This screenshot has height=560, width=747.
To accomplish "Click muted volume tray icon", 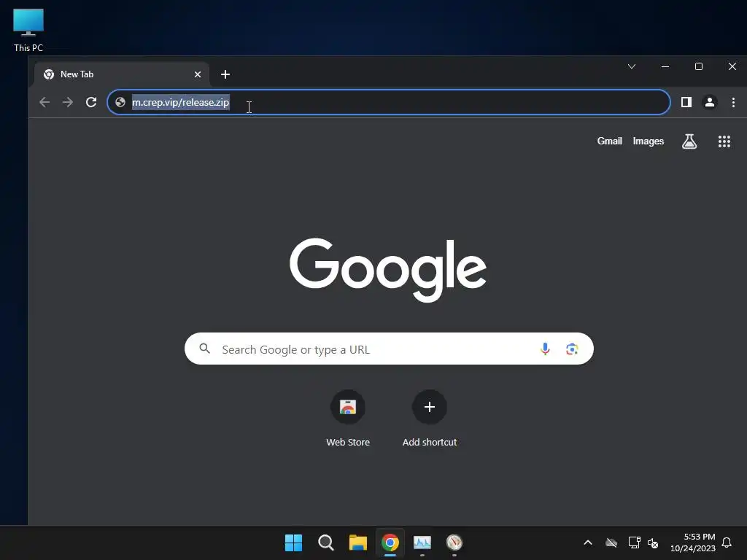I will click(653, 542).
